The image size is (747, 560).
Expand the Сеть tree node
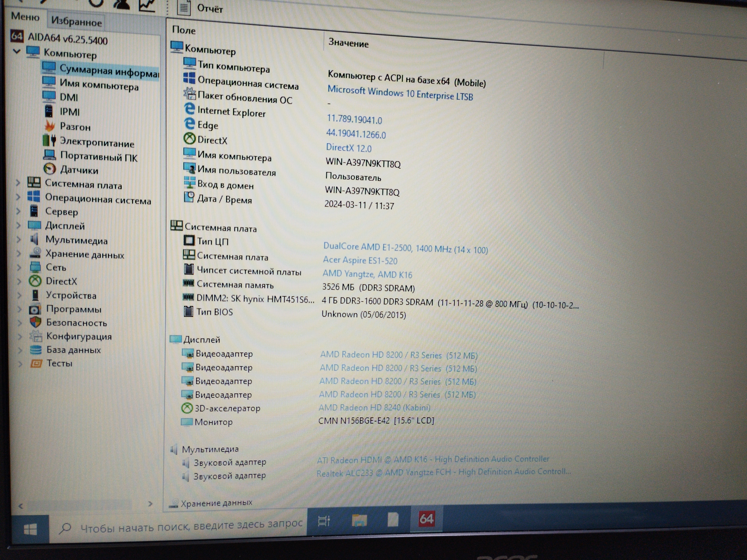(19, 267)
